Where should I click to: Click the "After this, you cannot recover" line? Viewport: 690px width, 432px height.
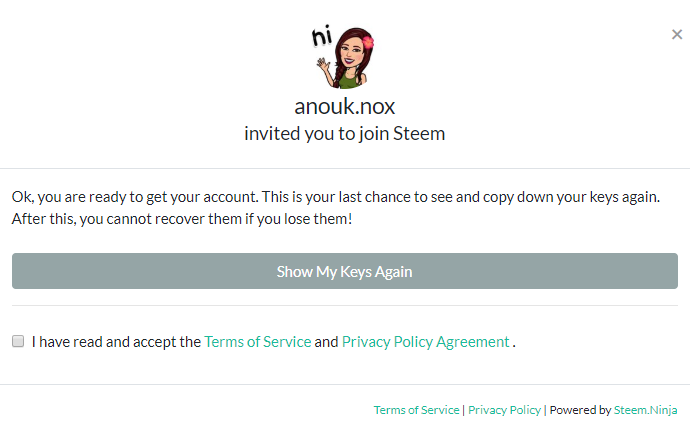tap(181, 219)
